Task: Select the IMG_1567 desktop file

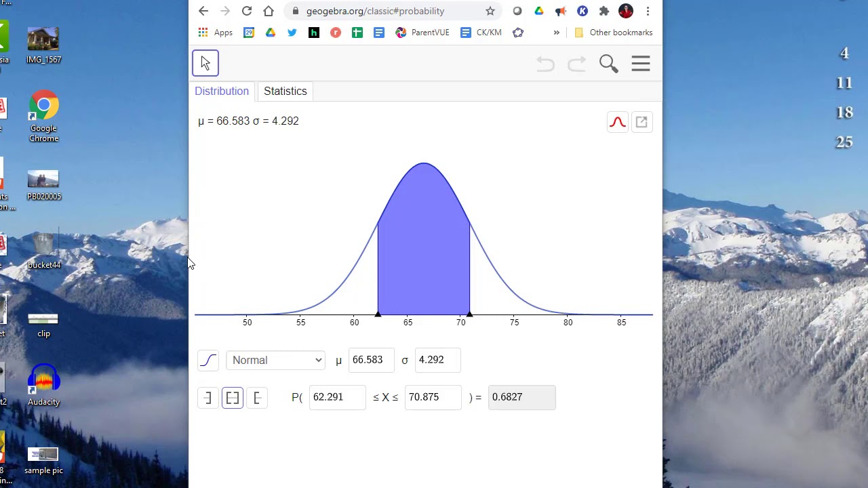Action: pos(43,45)
